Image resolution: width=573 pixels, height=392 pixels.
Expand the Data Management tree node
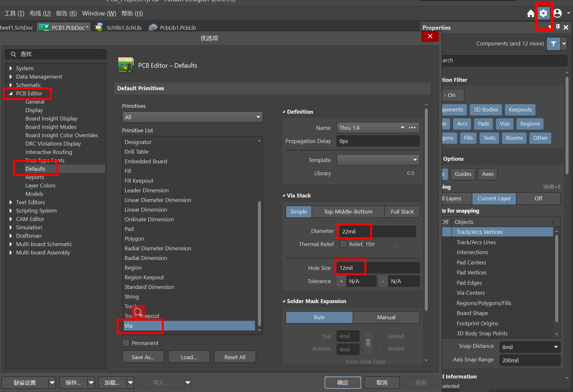pos(11,77)
